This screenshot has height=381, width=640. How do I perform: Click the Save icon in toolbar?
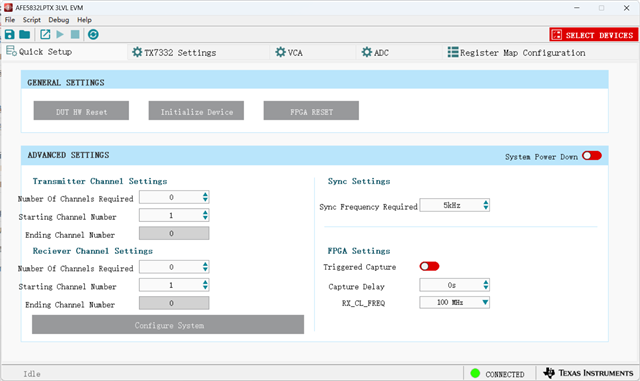click(9, 35)
